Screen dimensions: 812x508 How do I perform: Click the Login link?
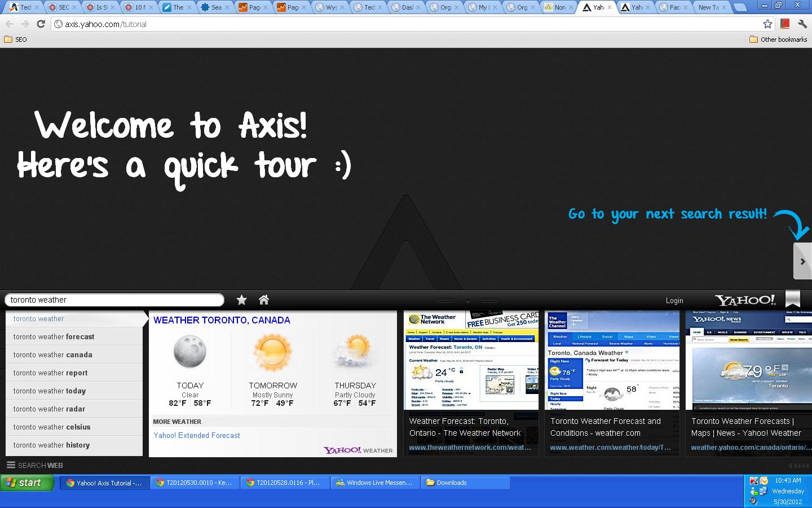point(674,300)
